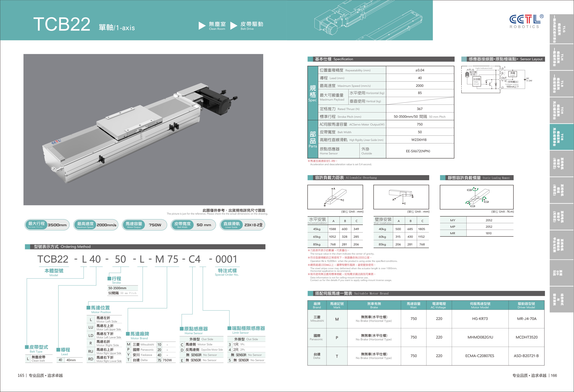Click the horizontal installation A-B-C overhang diagram
This screenshot has width=574, height=392.
pos(335,197)
